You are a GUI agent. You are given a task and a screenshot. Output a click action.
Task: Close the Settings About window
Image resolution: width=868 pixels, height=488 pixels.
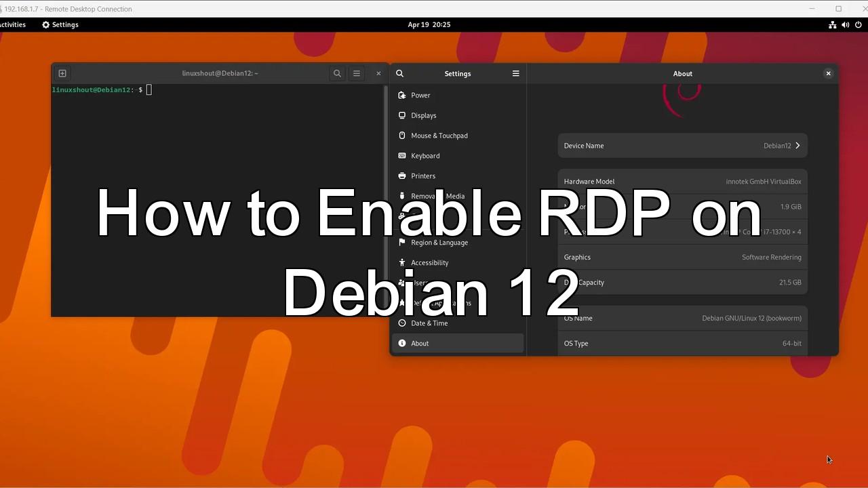pos(828,73)
